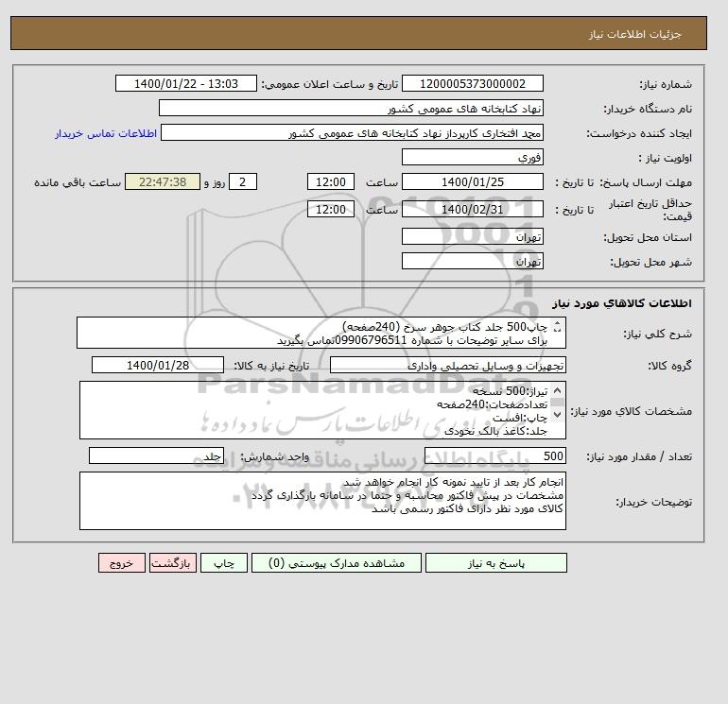Click the 'تعدادصفحات:240صفحه' specification line
Screen dimensions: 728x704
click(493, 404)
